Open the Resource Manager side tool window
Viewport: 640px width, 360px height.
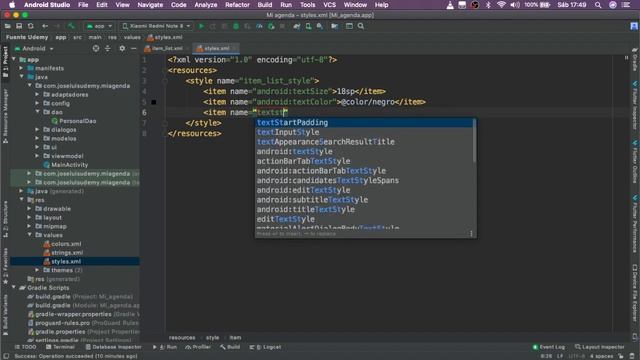(5, 116)
